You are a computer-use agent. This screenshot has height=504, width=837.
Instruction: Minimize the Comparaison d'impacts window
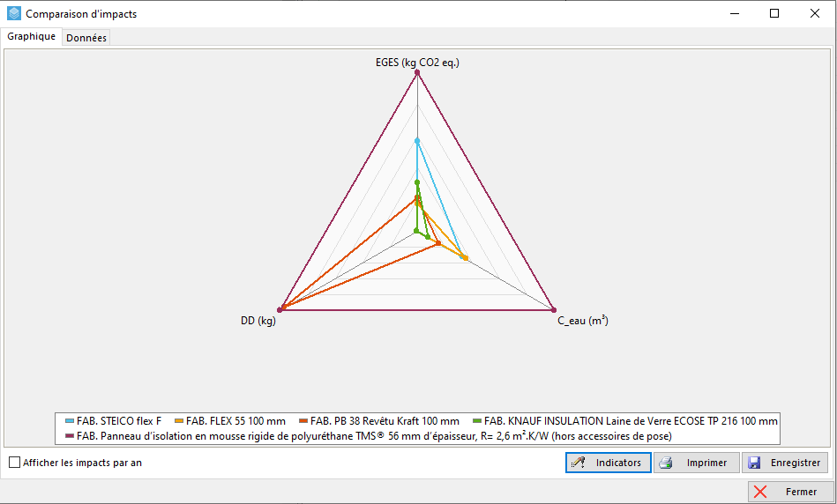(x=735, y=13)
